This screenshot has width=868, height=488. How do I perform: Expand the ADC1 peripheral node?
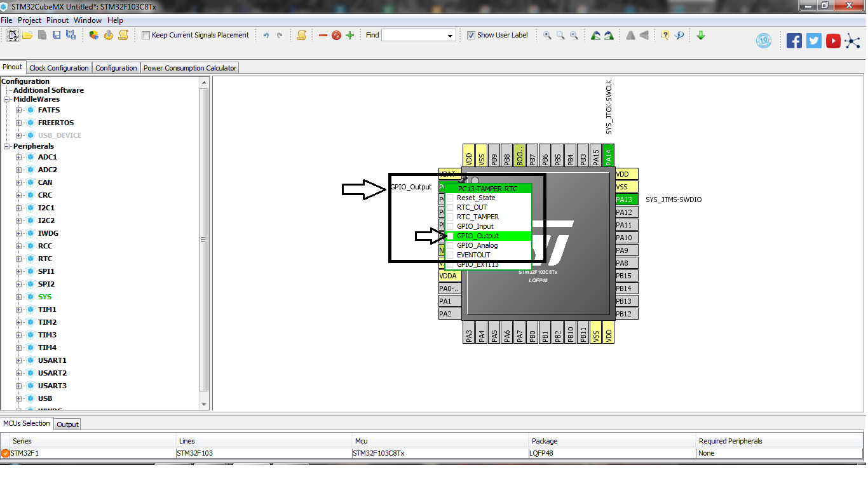click(19, 157)
